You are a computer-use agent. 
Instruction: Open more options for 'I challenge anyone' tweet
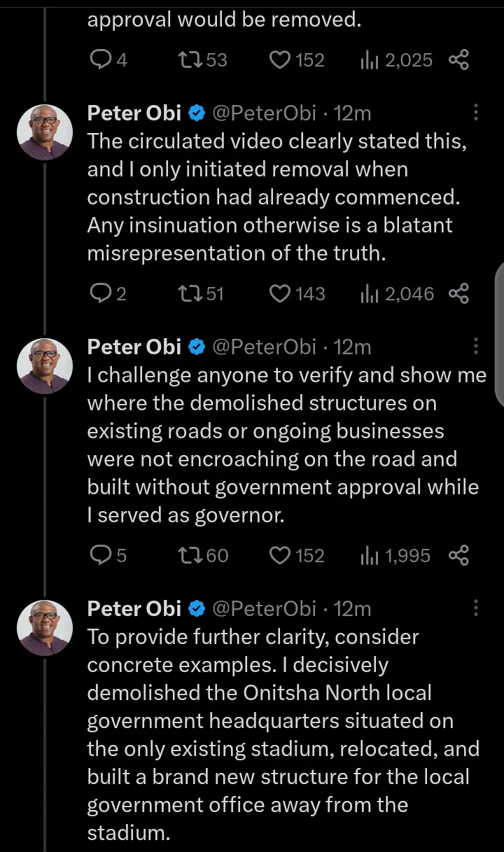[x=476, y=347]
